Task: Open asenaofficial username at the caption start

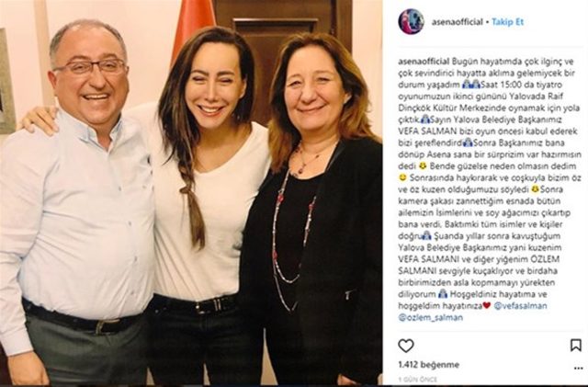Action: click(424, 62)
